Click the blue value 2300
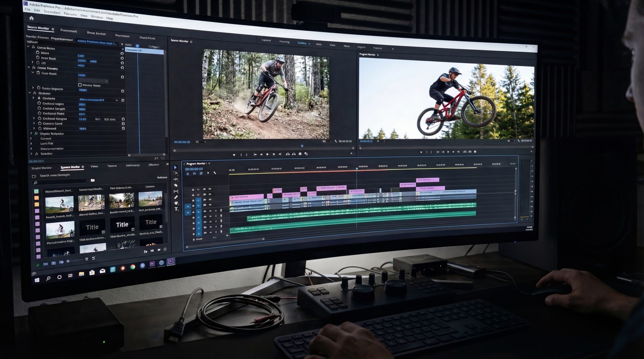 81,56
